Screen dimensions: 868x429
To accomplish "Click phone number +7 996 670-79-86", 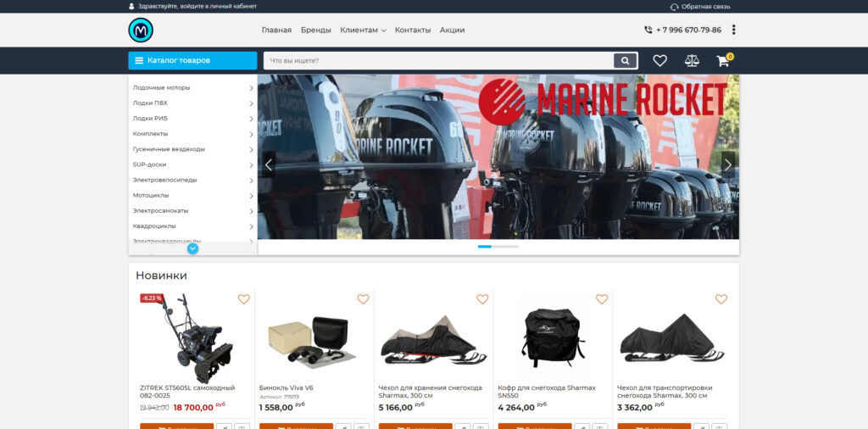I will [x=688, y=30].
